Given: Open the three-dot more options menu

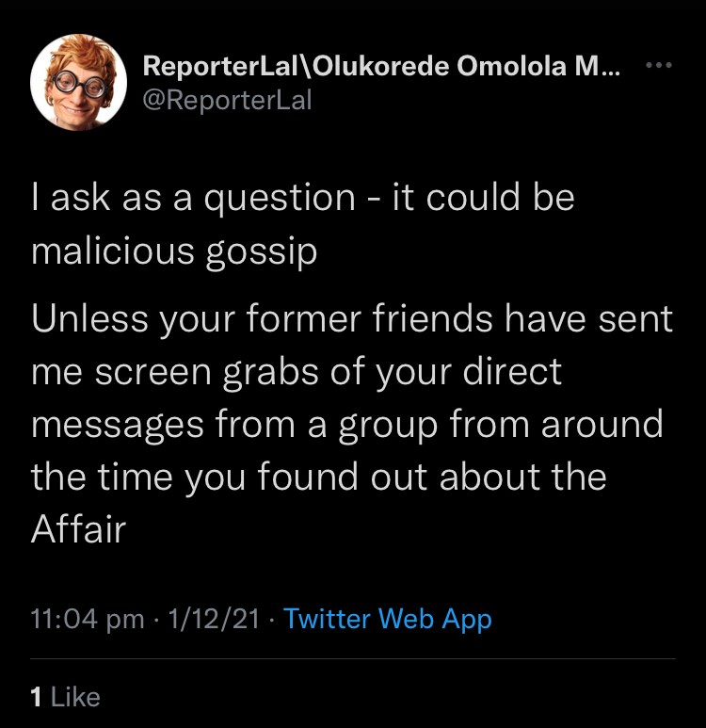Looking at the screenshot, I should tap(658, 66).
